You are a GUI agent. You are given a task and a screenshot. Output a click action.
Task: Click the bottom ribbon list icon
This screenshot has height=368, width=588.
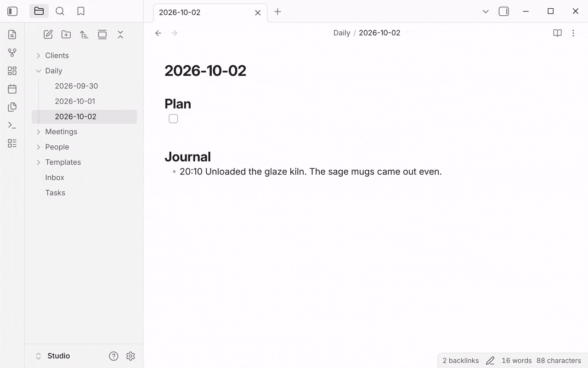(x=12, y=144)
